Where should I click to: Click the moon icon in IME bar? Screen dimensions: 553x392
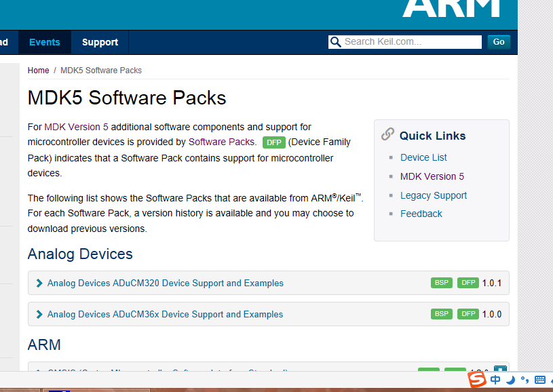(510, 380)
